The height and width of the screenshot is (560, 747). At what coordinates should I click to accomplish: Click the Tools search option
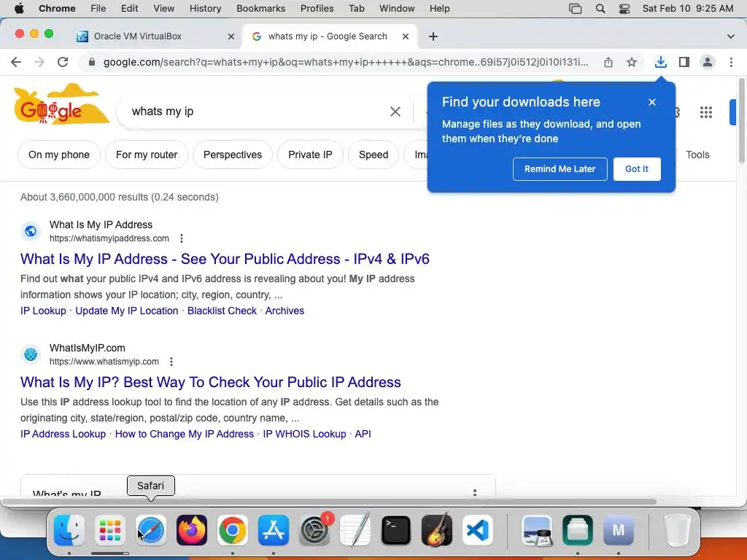click(697, 155)
